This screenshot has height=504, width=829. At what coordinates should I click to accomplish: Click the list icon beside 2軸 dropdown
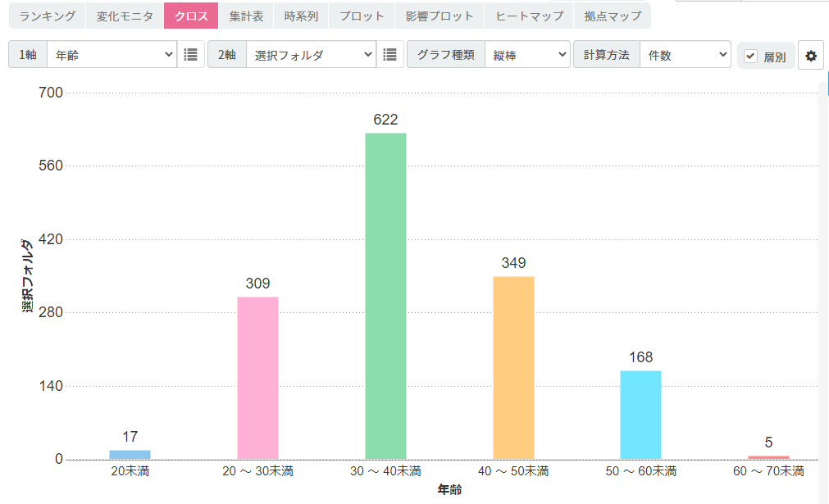pyautogui.click(x=390, y=55)
